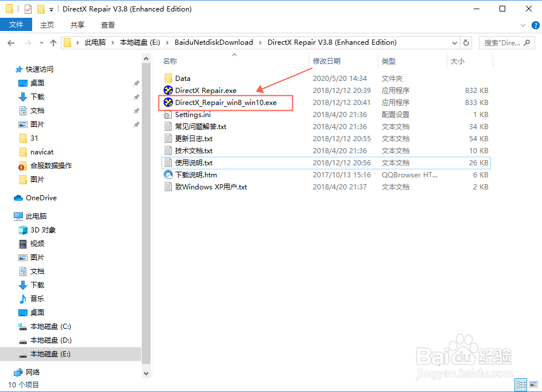Expand breadcrumb arrow after BaiduNetdiskDownload
Viewport: 542px width, 392px height.
point(260,43)
